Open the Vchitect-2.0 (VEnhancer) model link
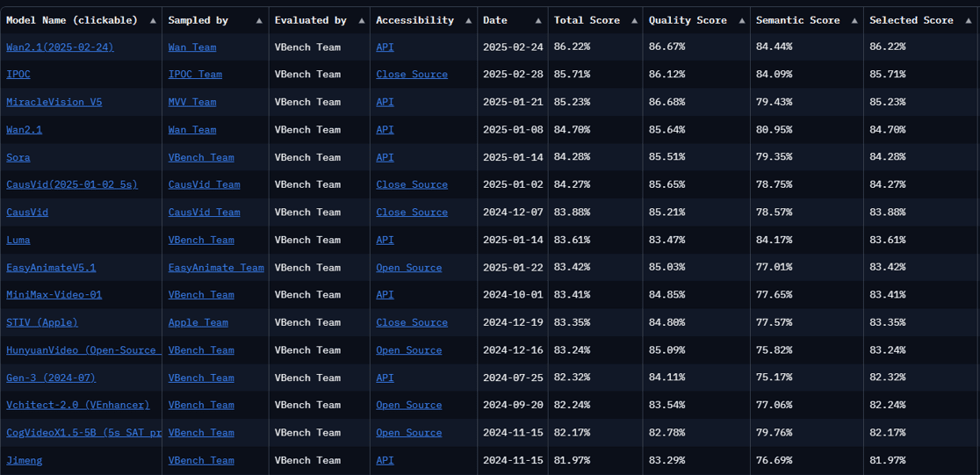The width and height of the screenshot is (980, 475). coord(78,405)
